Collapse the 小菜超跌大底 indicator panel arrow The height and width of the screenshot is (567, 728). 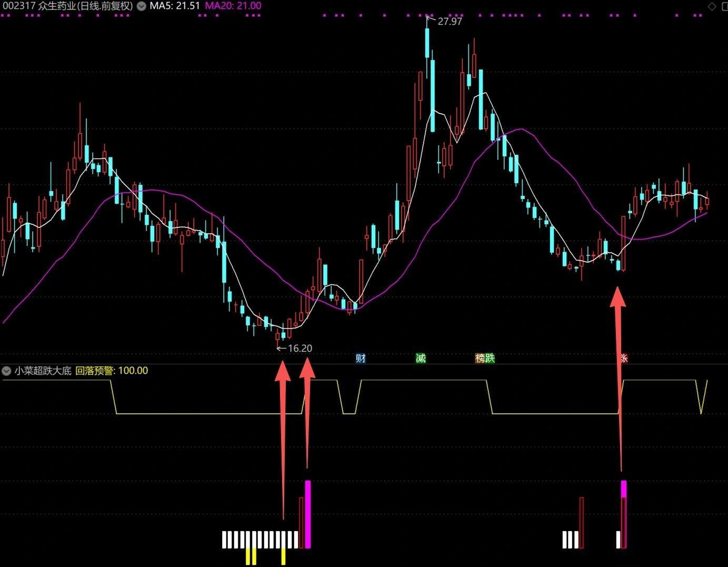(x=6, y=371)
